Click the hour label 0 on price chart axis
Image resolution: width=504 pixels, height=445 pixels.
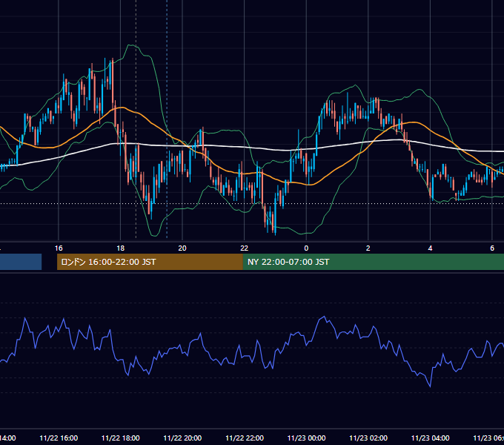click(306, 248)
